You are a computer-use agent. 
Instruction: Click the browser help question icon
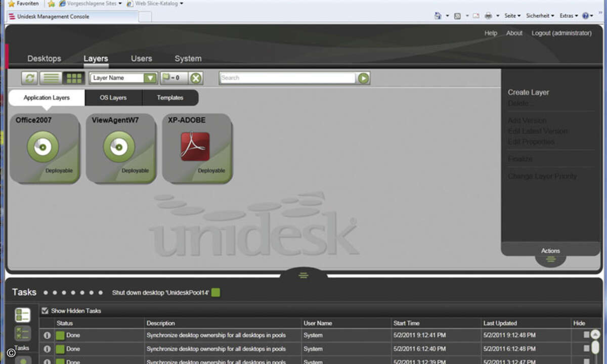click(x=585, y=16)
